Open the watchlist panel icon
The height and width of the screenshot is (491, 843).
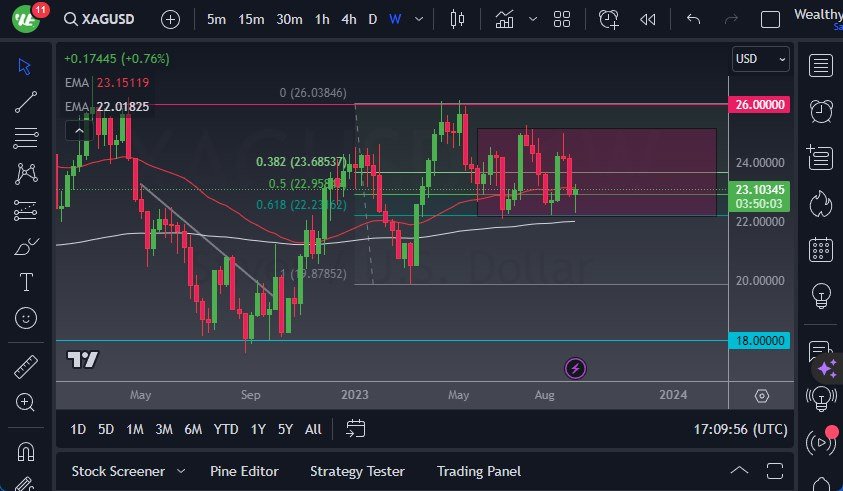[821, 66]
